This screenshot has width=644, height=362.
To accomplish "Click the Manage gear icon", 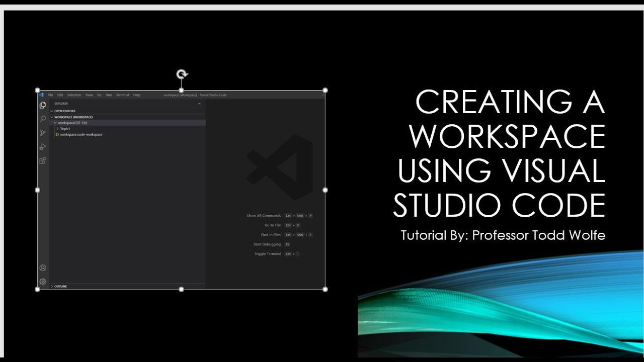I will 43,282.
